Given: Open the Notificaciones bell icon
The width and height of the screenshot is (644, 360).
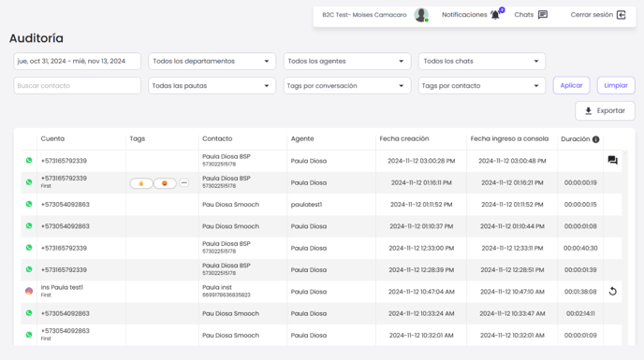Looking at the screenshot, I should coord(495,15).
